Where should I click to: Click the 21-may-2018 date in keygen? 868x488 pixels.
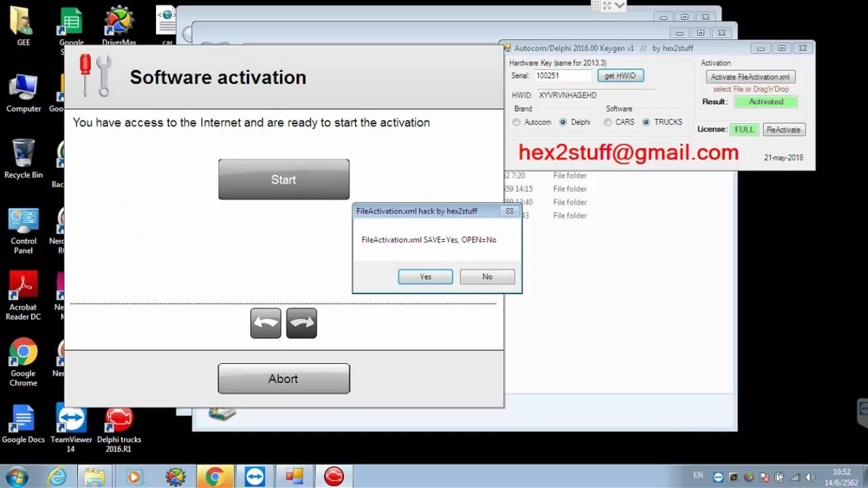pos(783,158)
